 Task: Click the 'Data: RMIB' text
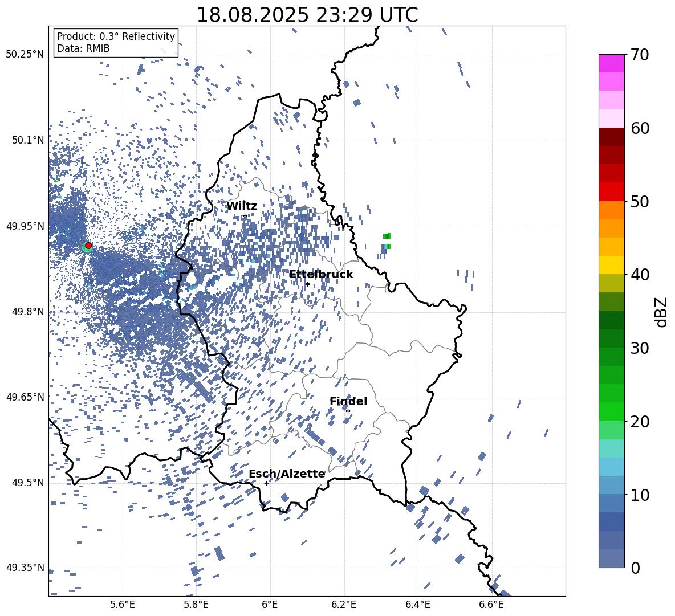[83, 48]
